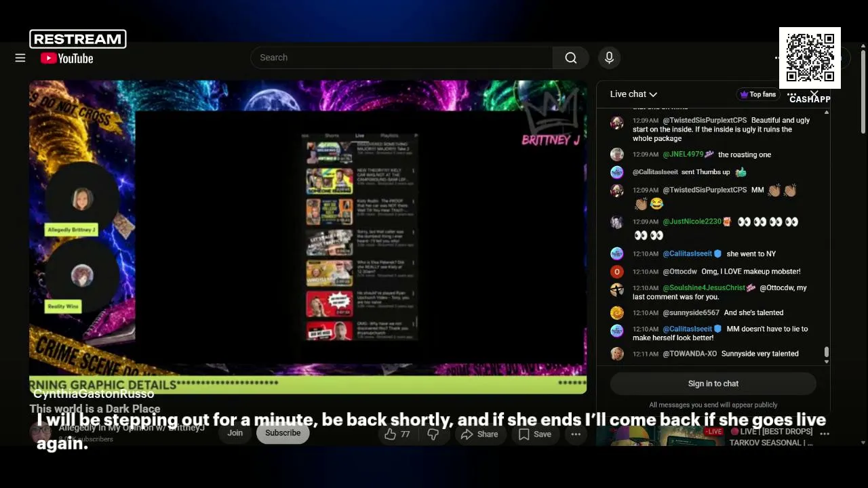
Task: Open the YouTube guide hamburger menu
Action: pyautogui.click(x=20, y=58)
